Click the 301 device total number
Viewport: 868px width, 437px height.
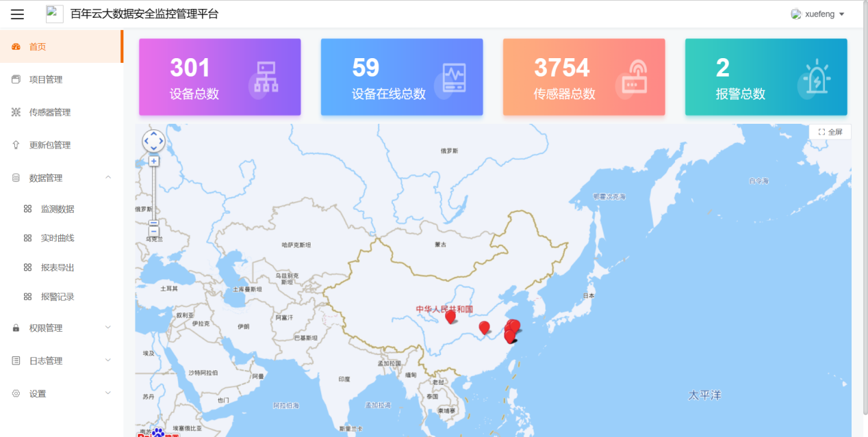coord(190,68)
